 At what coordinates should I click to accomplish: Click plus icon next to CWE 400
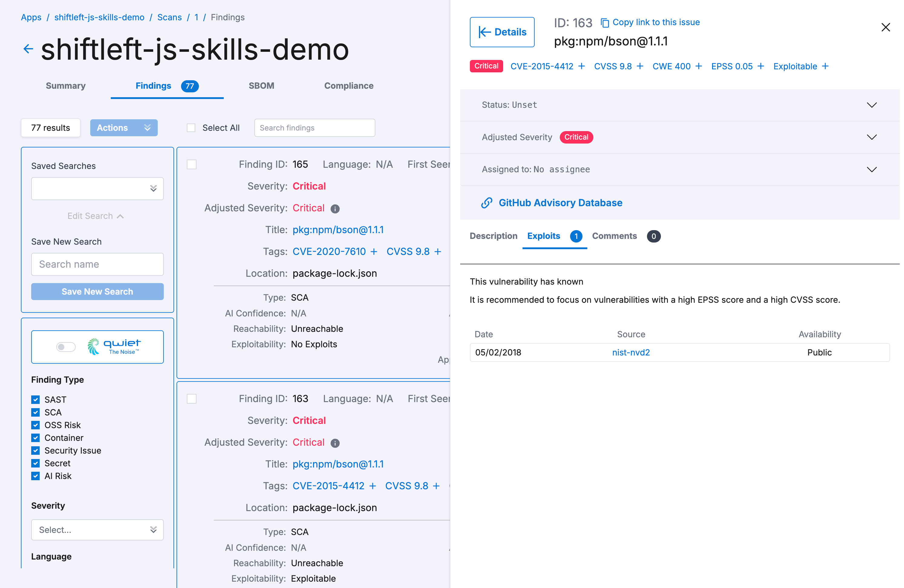[698, 67]
